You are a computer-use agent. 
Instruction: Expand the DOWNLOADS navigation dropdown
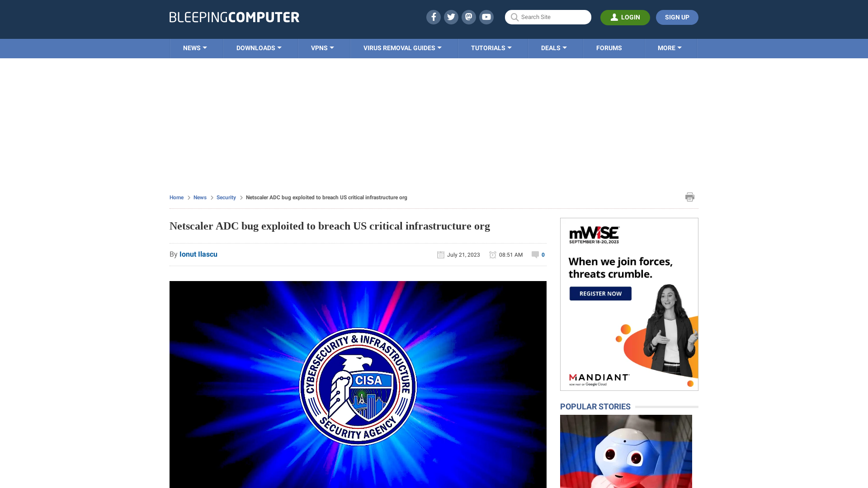point(259,48)
